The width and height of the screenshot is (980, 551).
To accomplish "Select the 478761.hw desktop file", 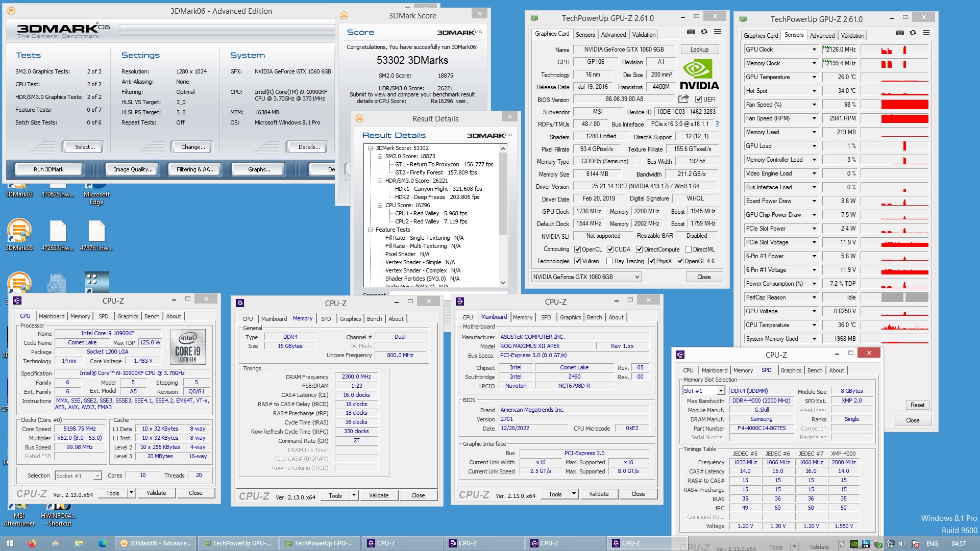I will coord(96,235).
